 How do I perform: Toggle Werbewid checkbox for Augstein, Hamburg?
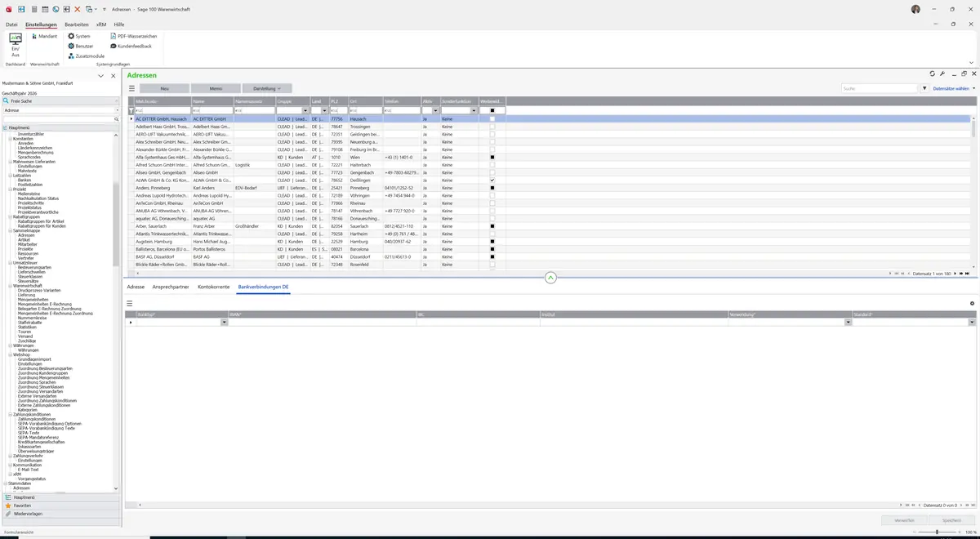click(492, 242)
